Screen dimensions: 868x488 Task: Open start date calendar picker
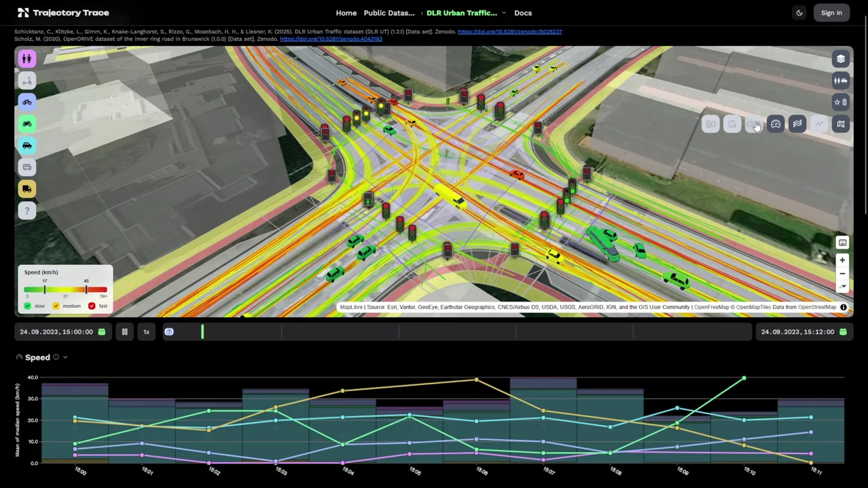click(x=102, y=332)
